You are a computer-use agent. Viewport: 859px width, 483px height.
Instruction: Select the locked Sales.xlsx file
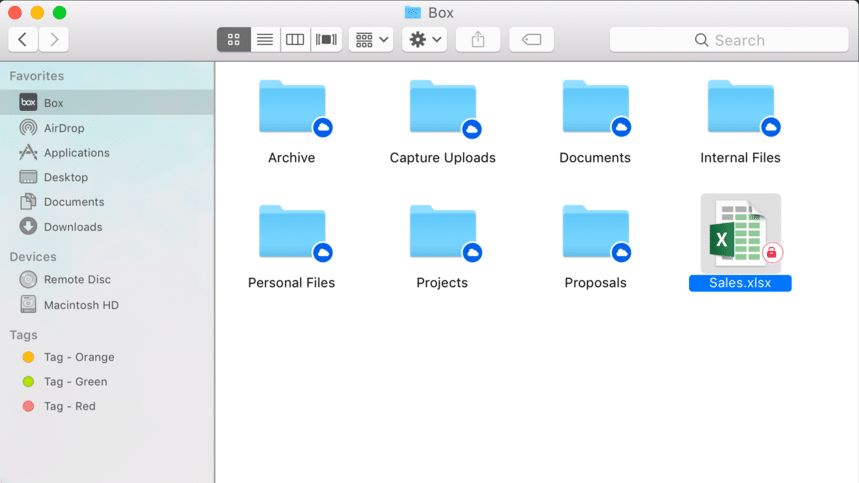[x=740, y=243]
